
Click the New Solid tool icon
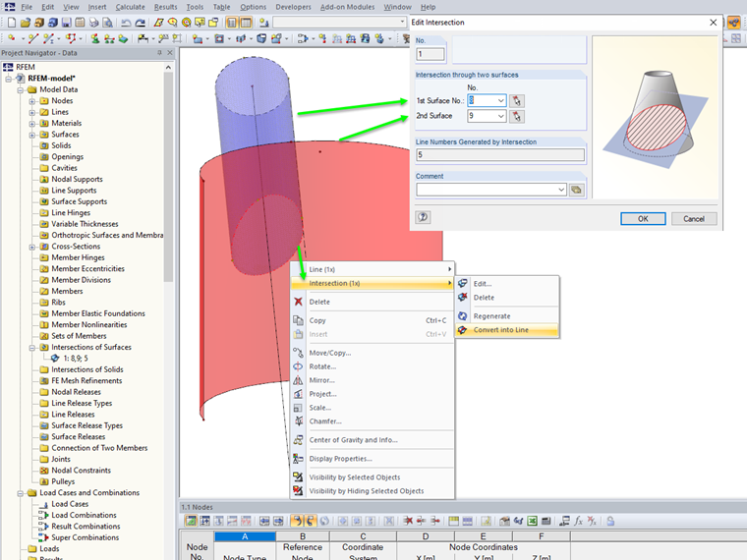pos(261,38)
